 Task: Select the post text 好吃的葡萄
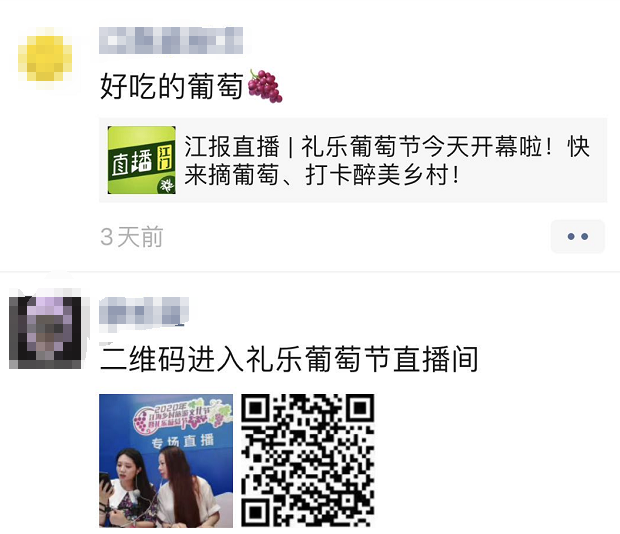pos(171,86)
